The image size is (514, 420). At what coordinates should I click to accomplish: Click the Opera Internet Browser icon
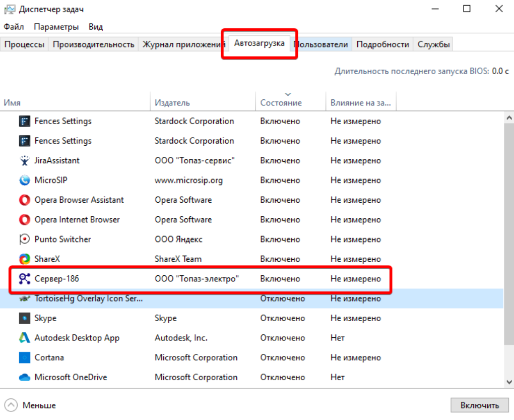coord(25,220)
